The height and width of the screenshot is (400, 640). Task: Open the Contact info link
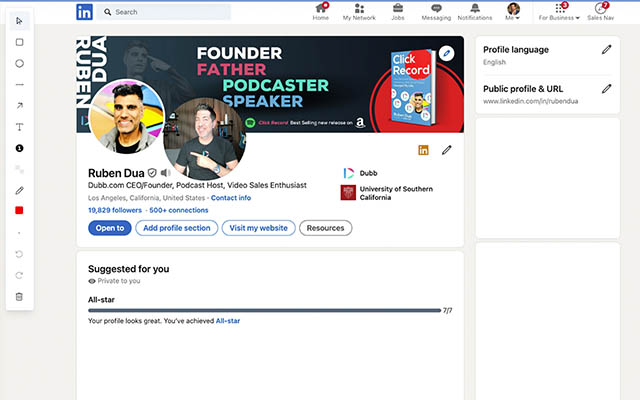click(x=231, y=198)
